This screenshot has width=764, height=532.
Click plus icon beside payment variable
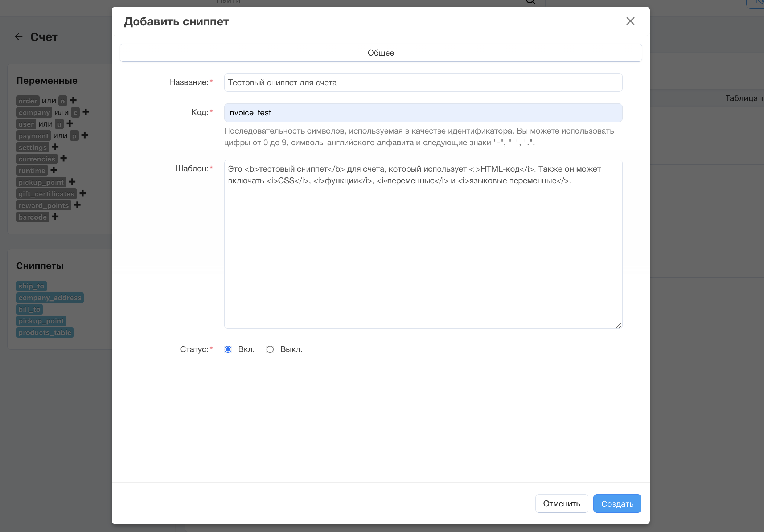pos(85,135)
